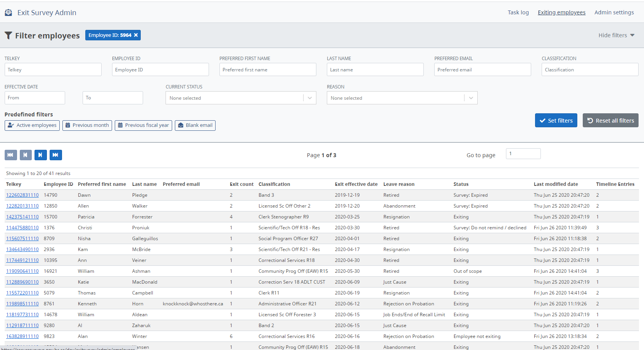
Task: Apply the Previous fiscal year filter
Action: coord(143,125)
